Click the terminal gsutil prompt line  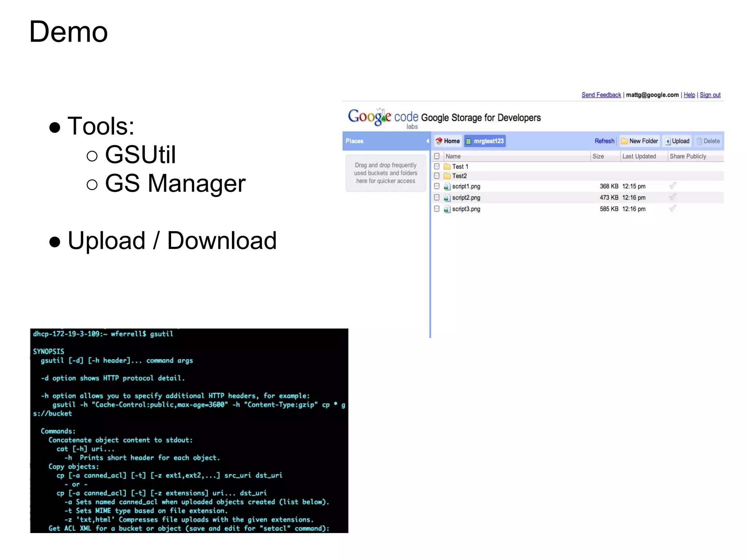pos(103,334)
